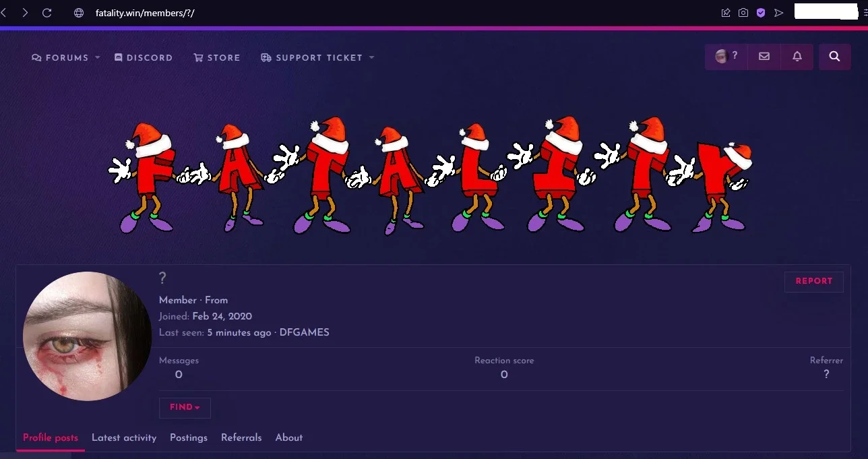Viewport: 868px width, 459px height.
Task: Click the purple shield icon
Action: [x=761, y=13]
